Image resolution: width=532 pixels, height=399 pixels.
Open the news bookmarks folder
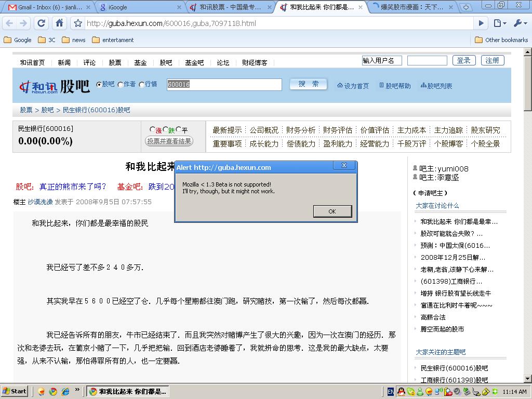click(74, 40)
